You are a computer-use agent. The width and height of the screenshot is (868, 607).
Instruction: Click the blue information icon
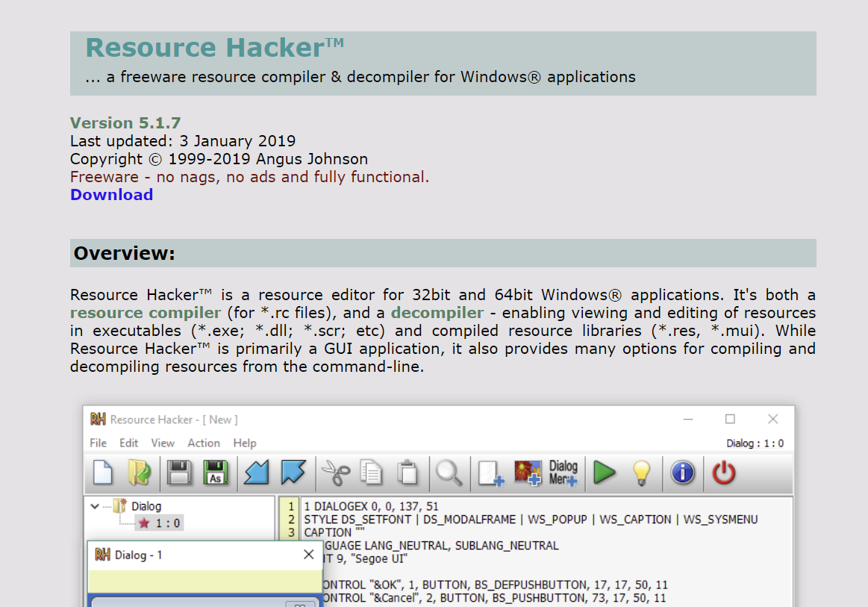click(683, 473)
